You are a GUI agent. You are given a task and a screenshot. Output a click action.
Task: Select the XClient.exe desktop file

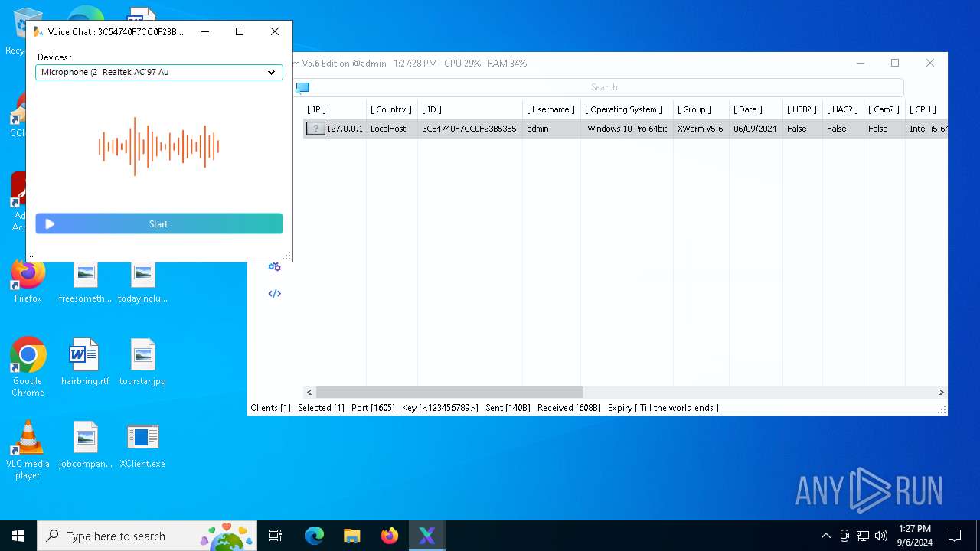click(x=142, y=445)
